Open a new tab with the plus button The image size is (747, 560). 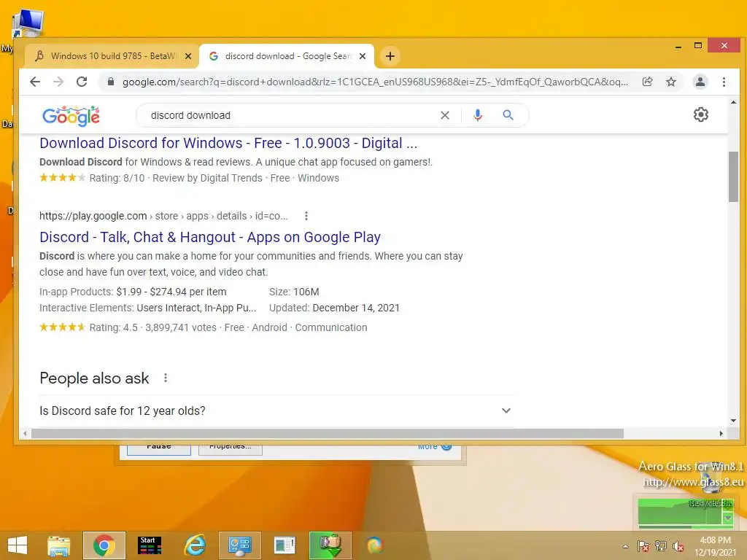pos(390,56)
